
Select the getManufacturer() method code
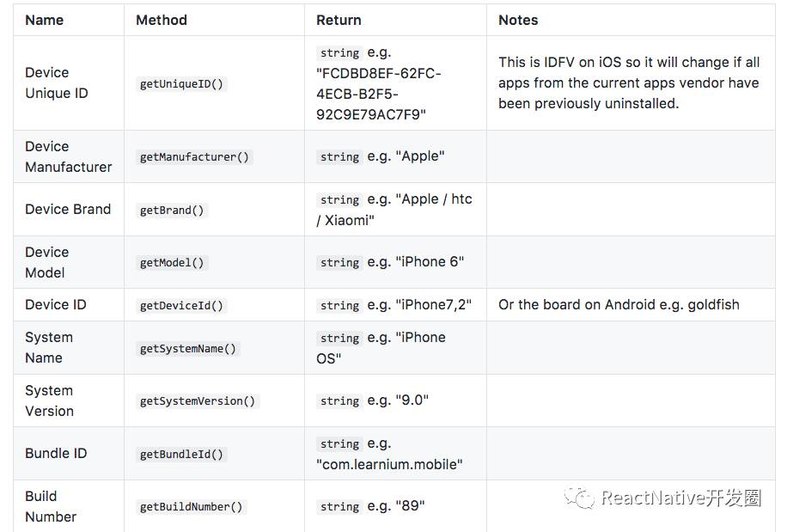point(194,156)
